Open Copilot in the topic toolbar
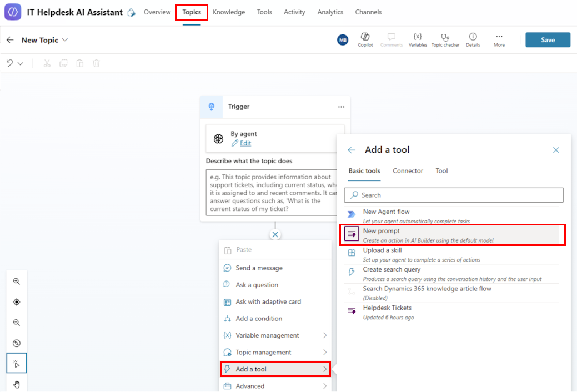This screenshot has width=577, height=392. [365, 39]
